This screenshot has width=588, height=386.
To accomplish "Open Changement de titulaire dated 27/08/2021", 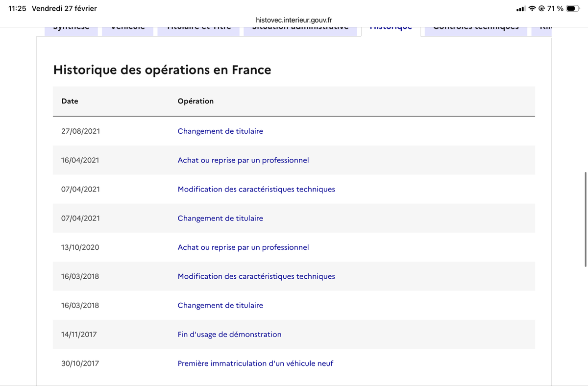I will tap(220, 131).
